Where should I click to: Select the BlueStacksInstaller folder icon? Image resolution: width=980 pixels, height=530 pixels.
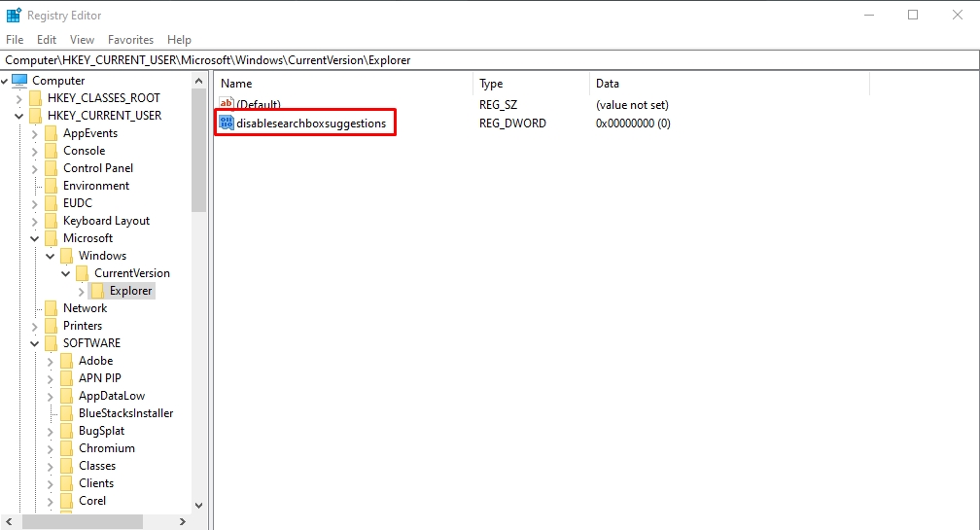click(x=67, y=413)
